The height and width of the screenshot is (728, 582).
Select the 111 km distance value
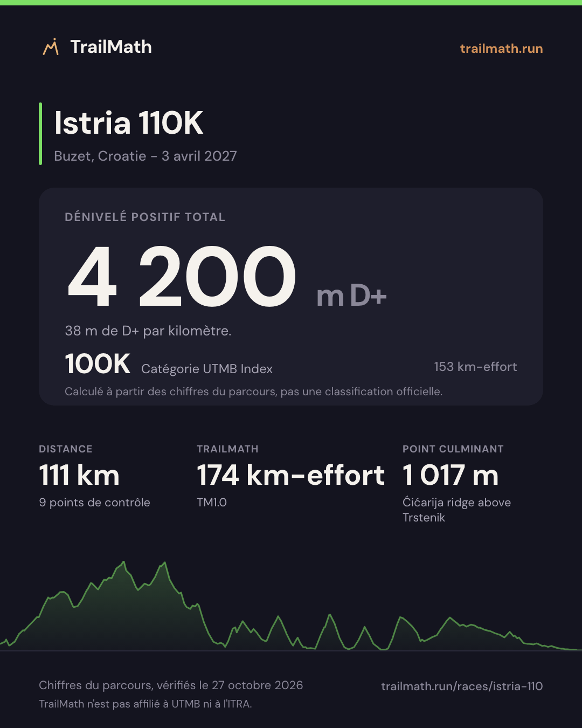(x=79, y=475)
